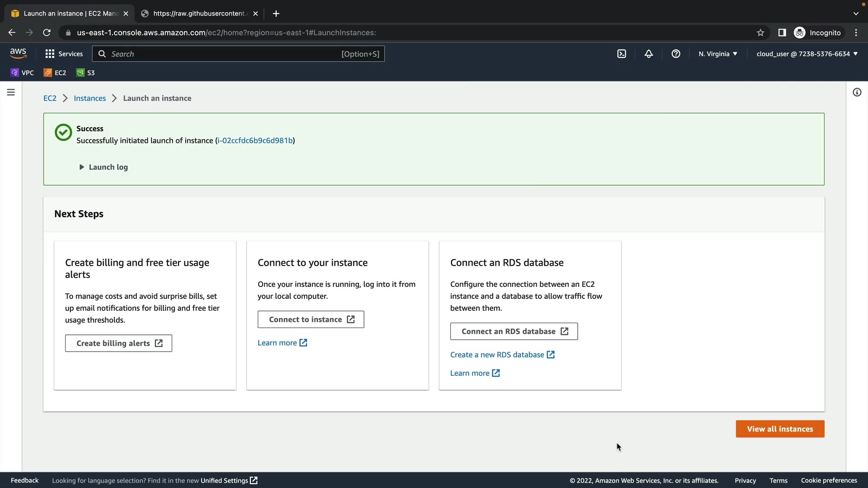Click the AWS logo home icon
The width and height of the screenshot is (868, 488).
click(18, 53)
